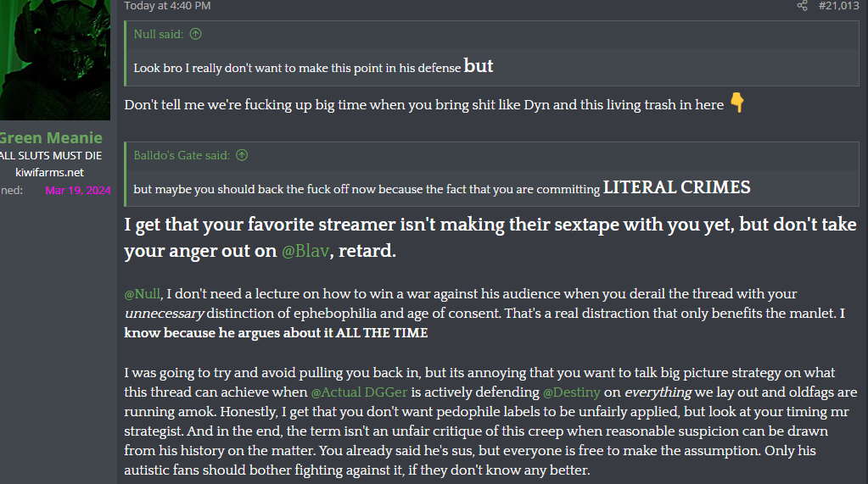The width and height of the screenshot is (868, 484).
Task: Click the user title banner below Green Meanie
Action: click(50, 155)
